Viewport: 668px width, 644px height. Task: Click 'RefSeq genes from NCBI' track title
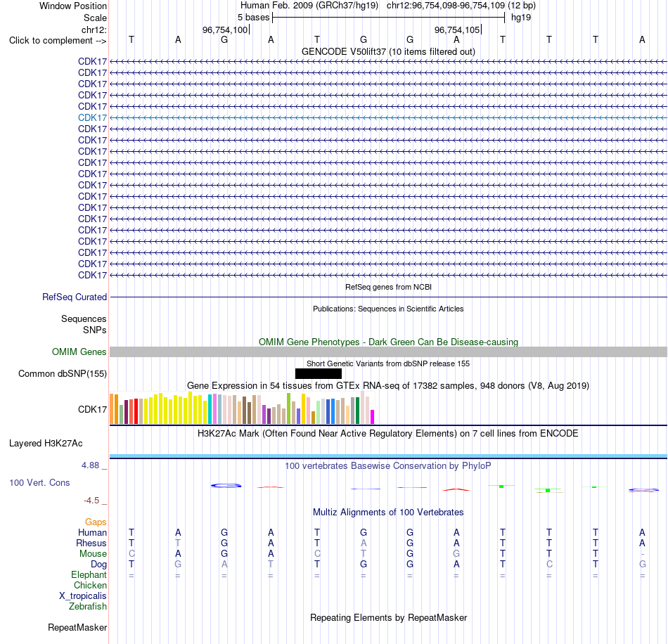point(388,287)
